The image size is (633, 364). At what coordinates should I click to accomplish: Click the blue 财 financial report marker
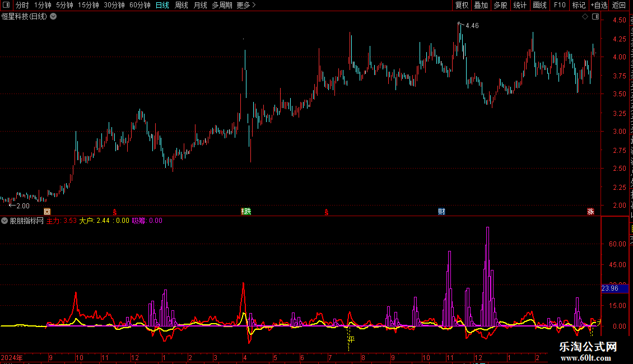coord(441,212)
